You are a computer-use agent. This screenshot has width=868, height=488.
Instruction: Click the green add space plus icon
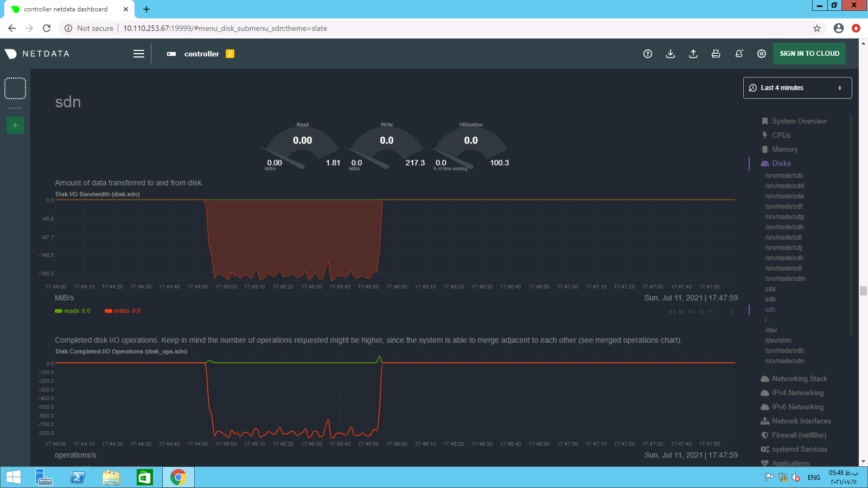click(15, 125)
